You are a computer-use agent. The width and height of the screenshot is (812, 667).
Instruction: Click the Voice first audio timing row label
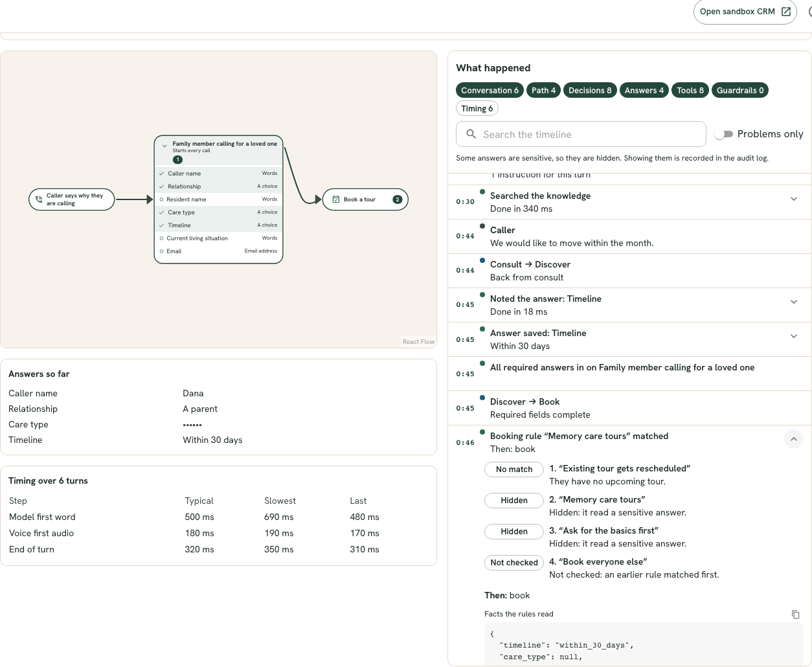[x=41, y=534]
